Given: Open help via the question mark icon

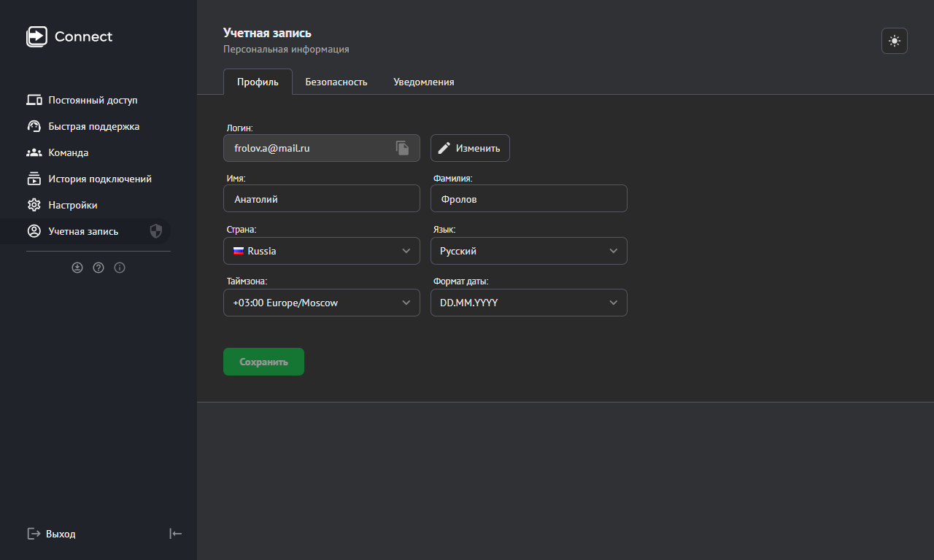Looking at the screenshot, I should tap(99, 268).
